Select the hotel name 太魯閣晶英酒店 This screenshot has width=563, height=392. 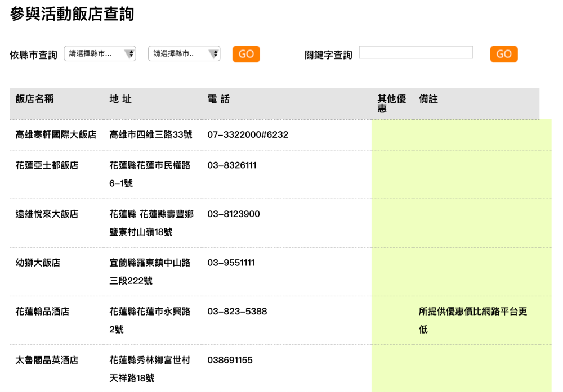pyautogui.click(x=47, y=360)
